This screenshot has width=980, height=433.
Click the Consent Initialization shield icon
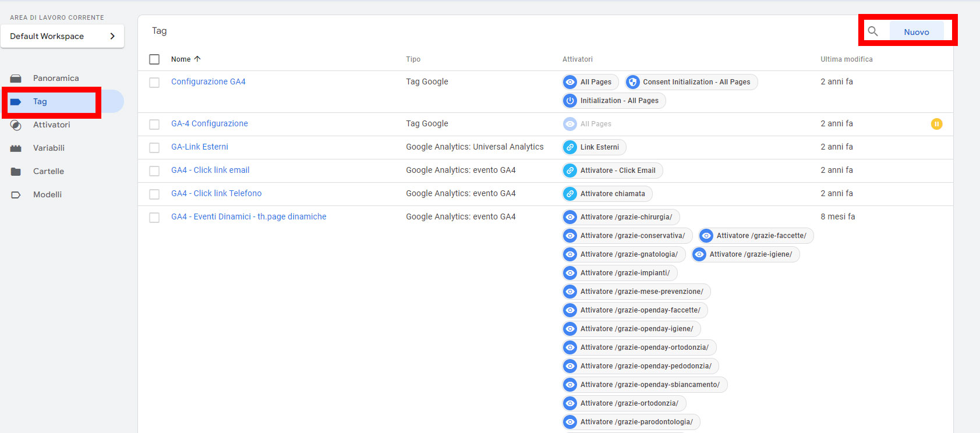coord(633,82)
